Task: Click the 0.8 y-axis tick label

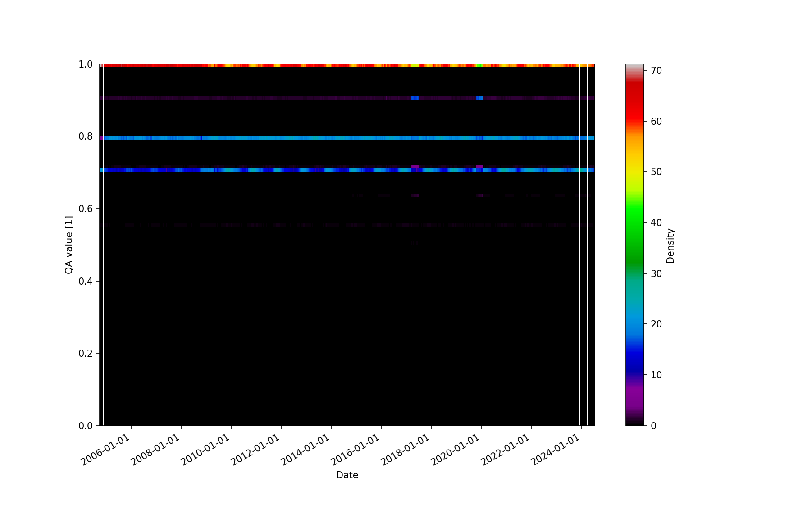Action: [x=86, y=136]
